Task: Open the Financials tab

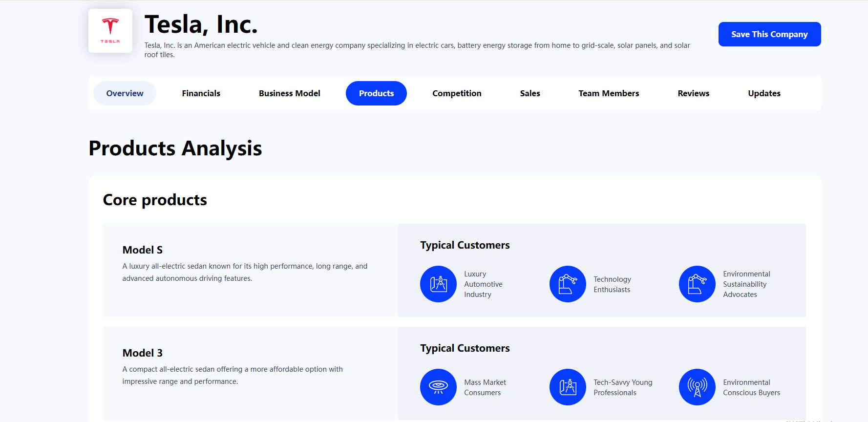Action: [x=201, y=93]
